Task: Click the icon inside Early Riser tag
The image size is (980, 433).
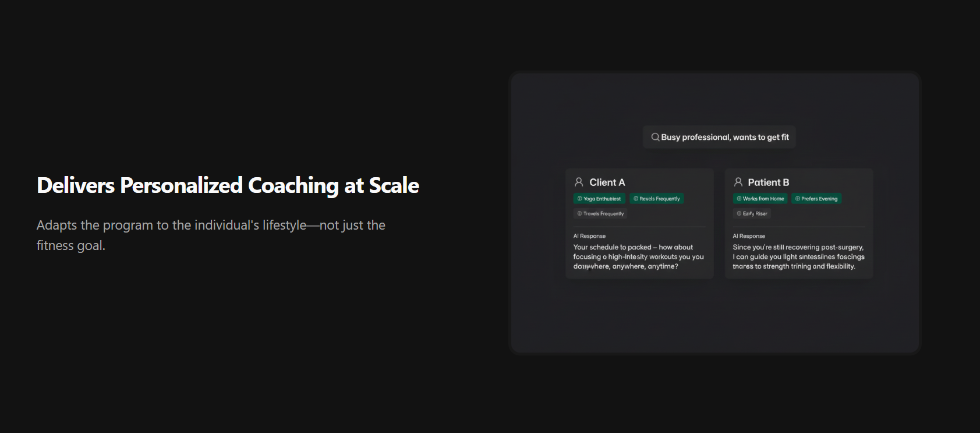Action: (x=739, y=213)
